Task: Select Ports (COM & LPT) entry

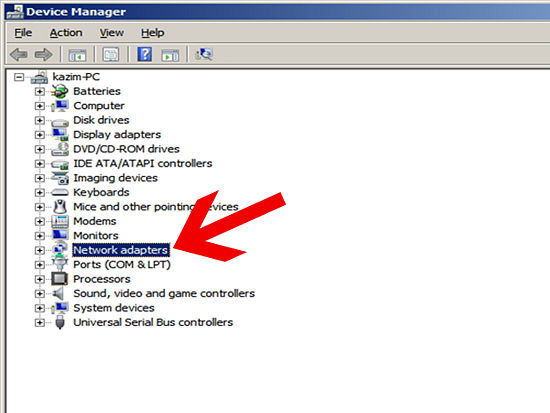Action: coord(122,265)
